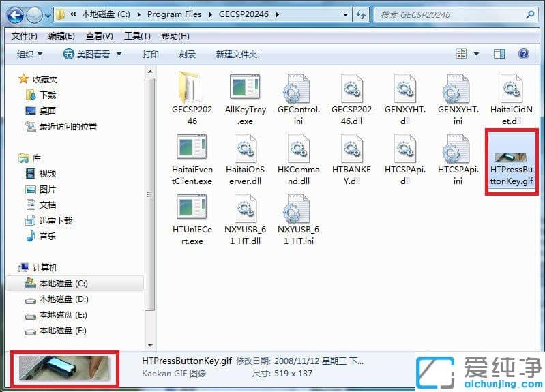Open the 查看(V) menu
This screenshot has width=545, height=392.
coord(100,36)
